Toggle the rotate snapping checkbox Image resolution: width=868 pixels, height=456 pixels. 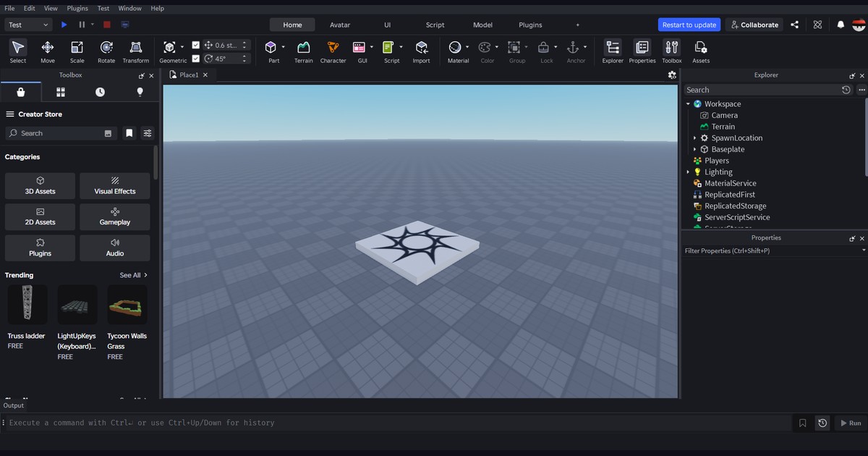tap(195, 59)
